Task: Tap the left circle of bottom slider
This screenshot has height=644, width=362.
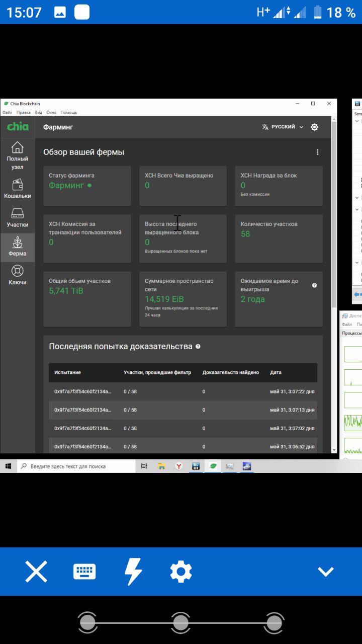Action: (87, 623)
